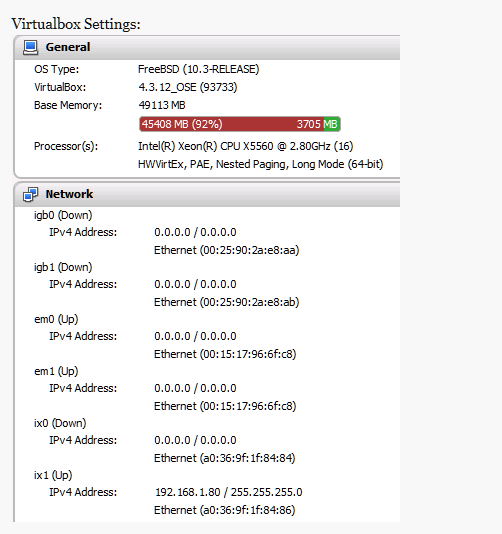Select the em1 (Up) interface entry

point(56,371)
